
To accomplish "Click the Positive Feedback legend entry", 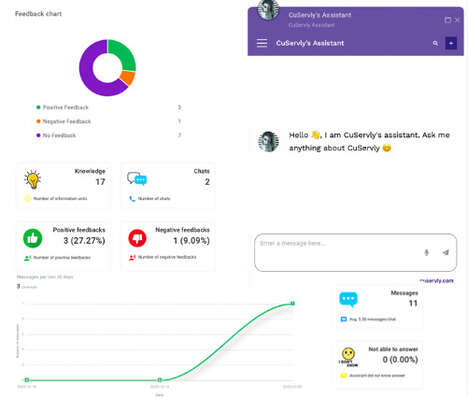I will click(62, 107).
